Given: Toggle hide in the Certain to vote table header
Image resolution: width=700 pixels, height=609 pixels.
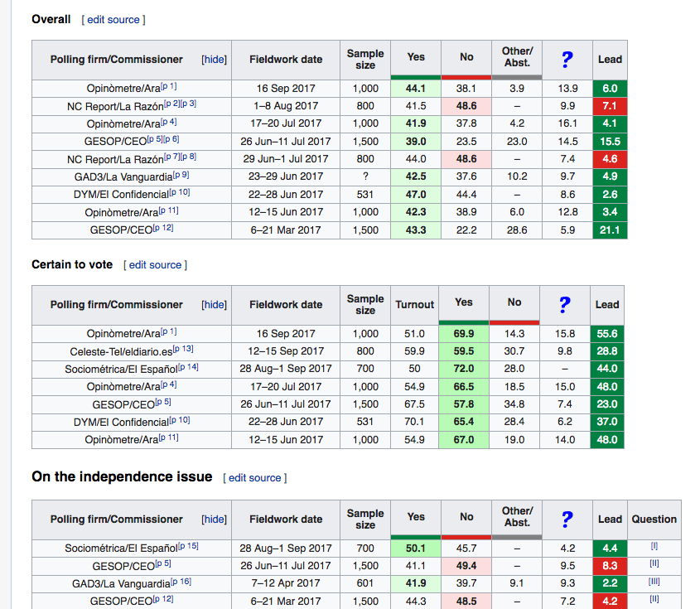Looking at the screenshot, I should click(214, 305).
